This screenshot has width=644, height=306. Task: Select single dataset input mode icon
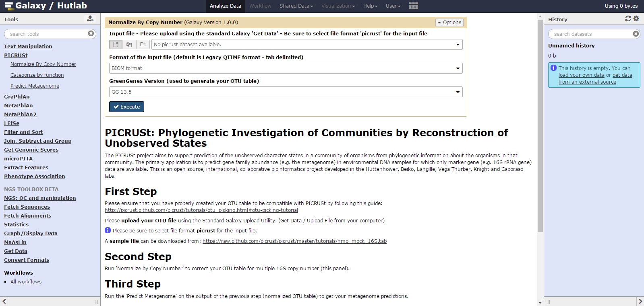click(x=116, y=44)
